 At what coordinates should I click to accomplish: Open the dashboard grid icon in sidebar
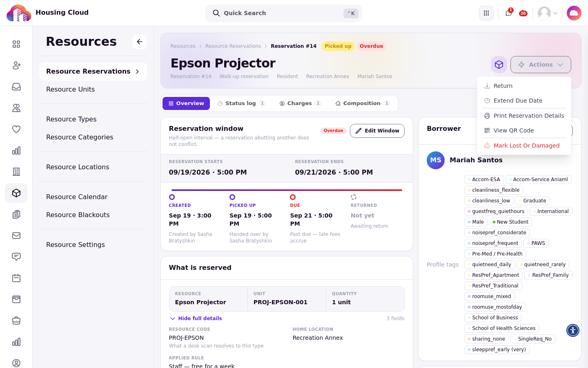(16, 44)
